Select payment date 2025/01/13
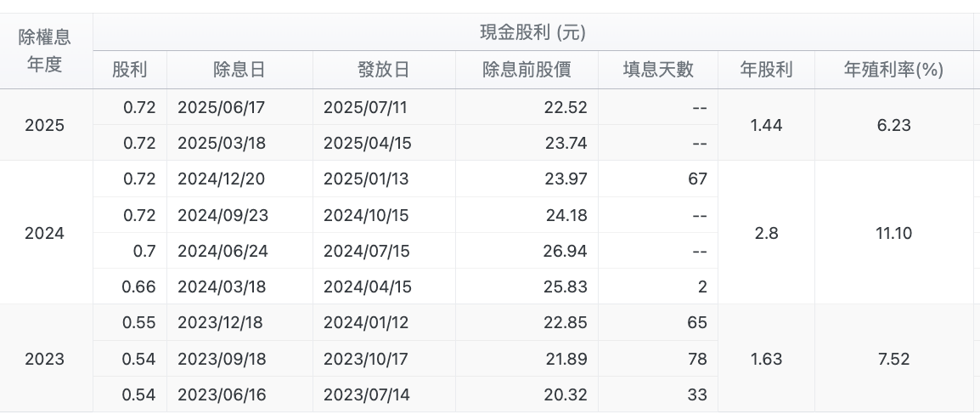Screen dimensions: 980x420 (x=366, y=179)
